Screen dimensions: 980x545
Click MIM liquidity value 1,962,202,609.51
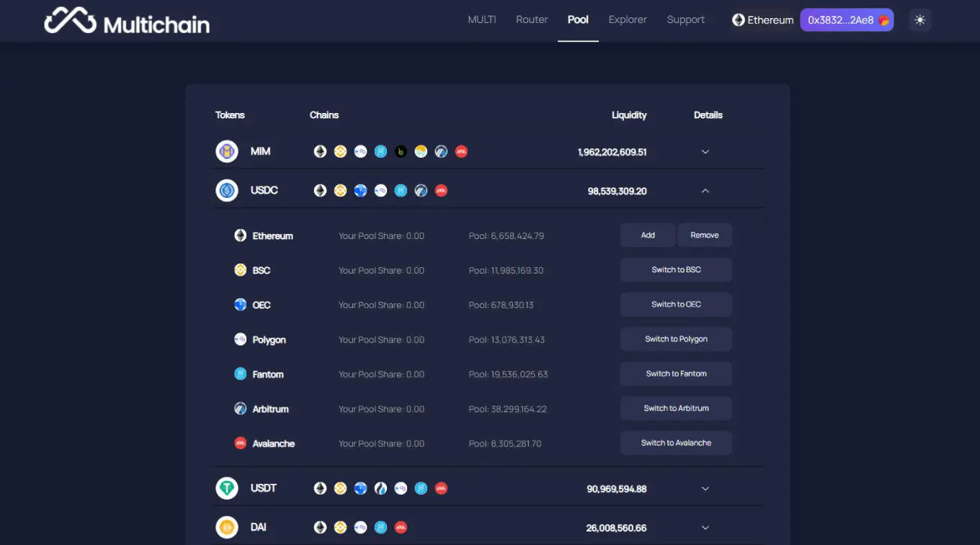[x=612, y=152]
